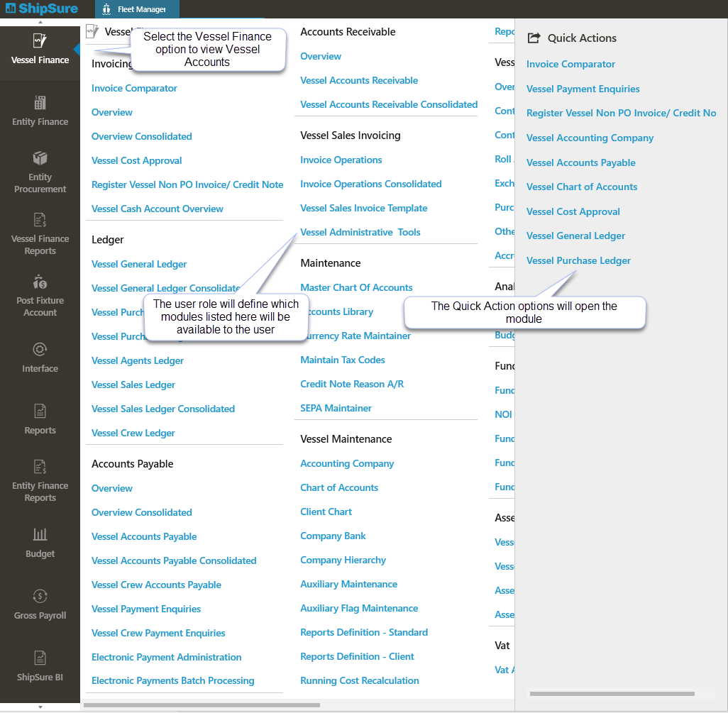This screenshot has width=728, height=713.
Task: Select the Entity Procurement box icon
Action: tap(40, 158)
